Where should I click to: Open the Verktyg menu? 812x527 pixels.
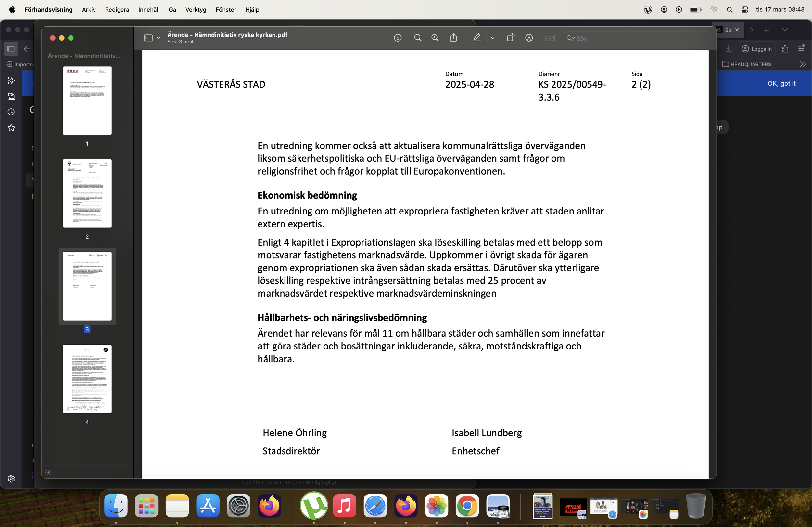point(196,9)
